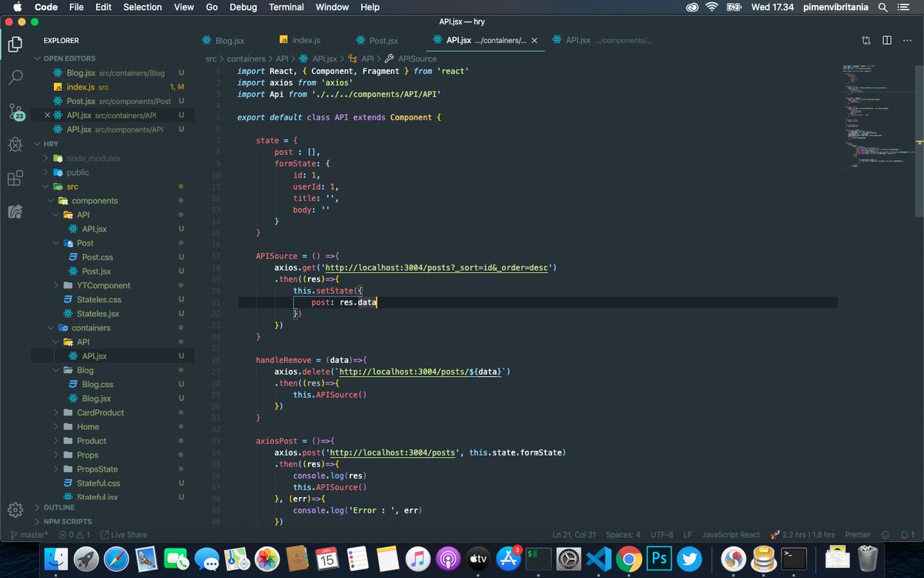Image resolution: width=924 pixels, height=578 pixels.
Task: Change JavaScript React language mode
Action: coord(731,535)
